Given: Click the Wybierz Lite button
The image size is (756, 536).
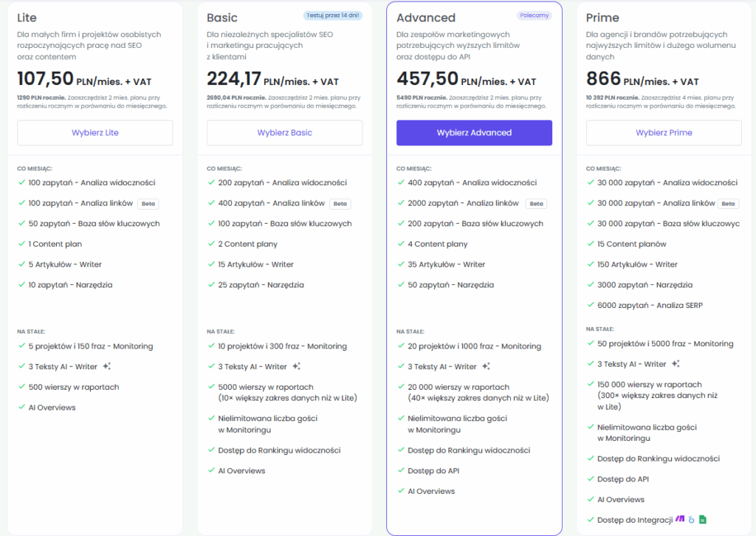Looking at the screenshot, I should pyautogui.click(x=95, y=133).
